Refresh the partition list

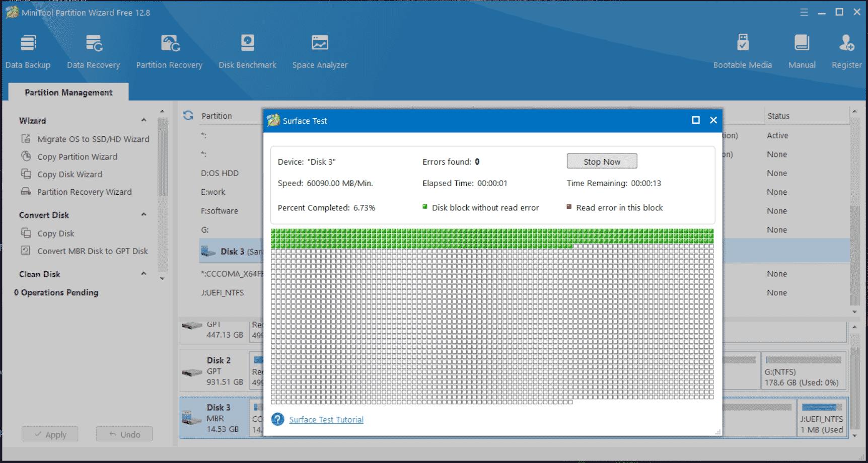pyautogui.click(x=188, y=115)
